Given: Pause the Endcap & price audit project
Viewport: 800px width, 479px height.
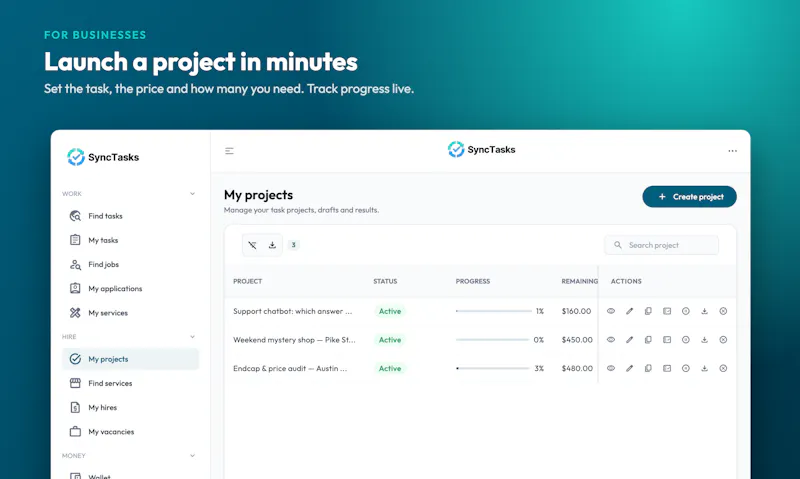Looking at the screenshot, I should coord(686,368).
